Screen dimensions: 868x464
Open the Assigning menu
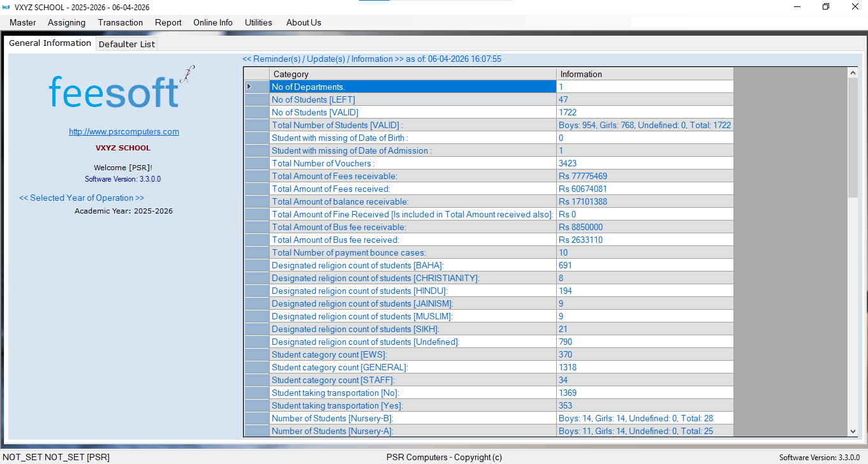click(x=66, y=22)
